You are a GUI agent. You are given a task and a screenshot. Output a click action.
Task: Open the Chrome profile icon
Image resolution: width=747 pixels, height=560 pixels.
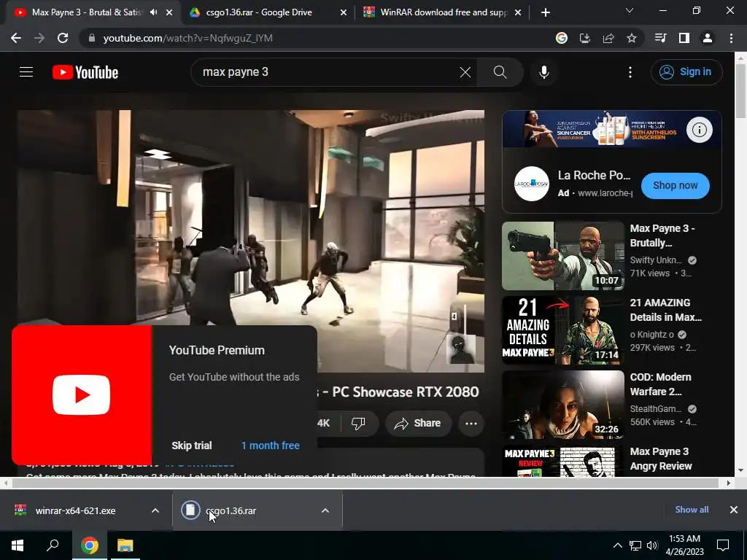point(708,38)
